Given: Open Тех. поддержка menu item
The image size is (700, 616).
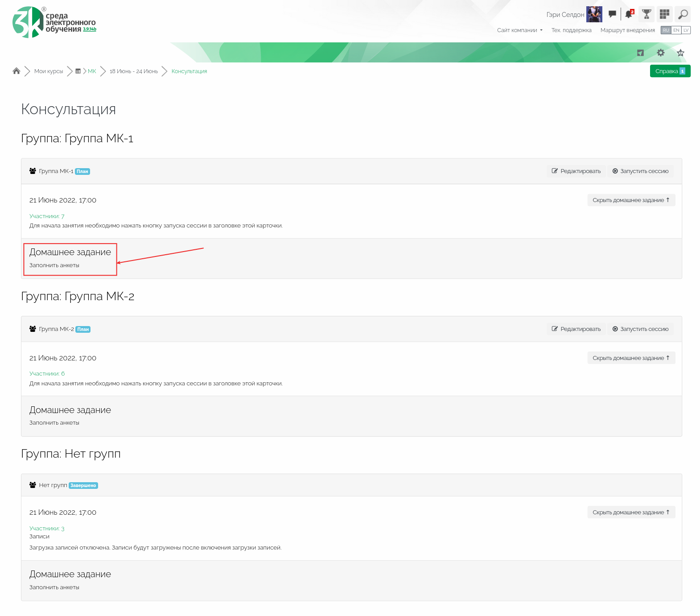Looking at the screenshot, I should pos(571,30).
